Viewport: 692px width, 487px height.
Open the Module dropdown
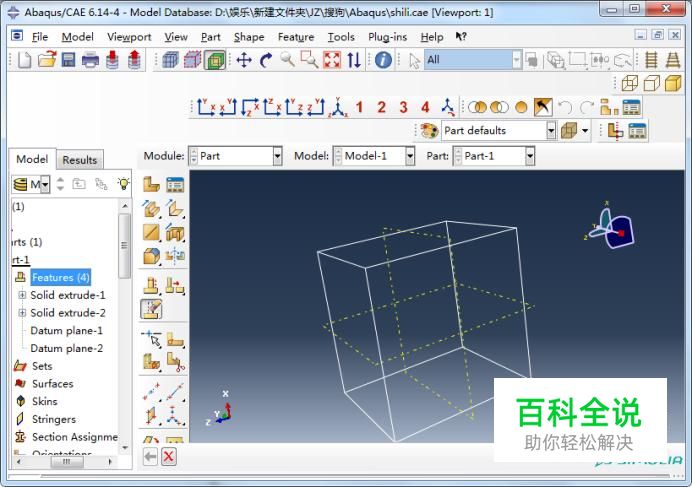[277, 156]
